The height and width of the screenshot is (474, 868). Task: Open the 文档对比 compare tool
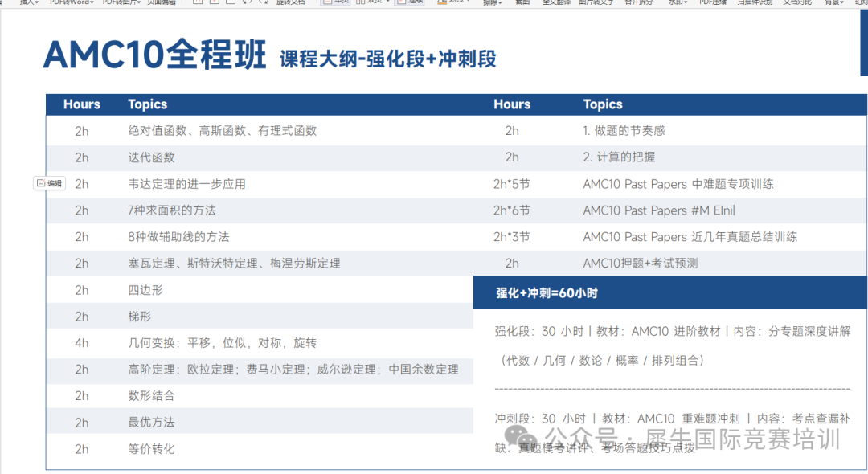click(x=797, y=2)
